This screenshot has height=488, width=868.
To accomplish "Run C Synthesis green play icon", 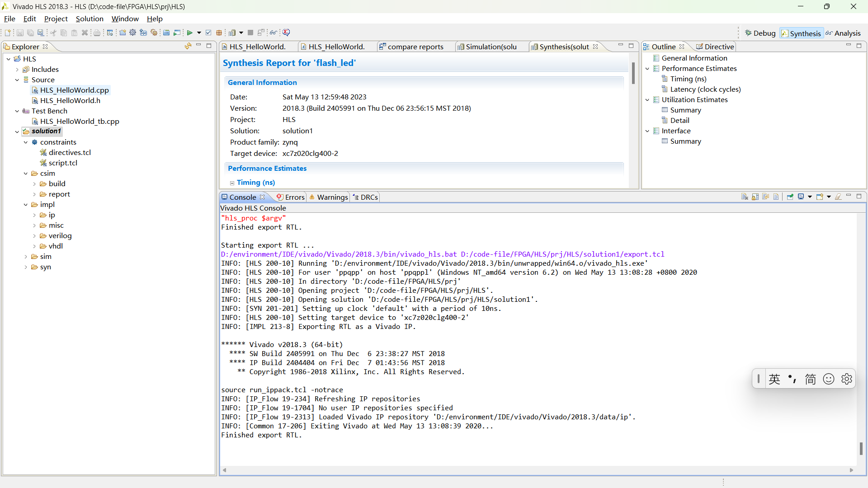I will pos(189,33).
